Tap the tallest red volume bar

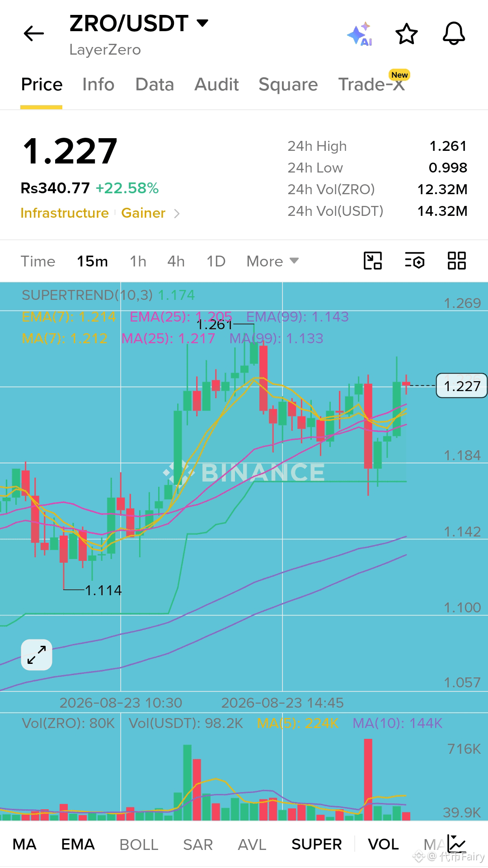[x=368, y=779]
